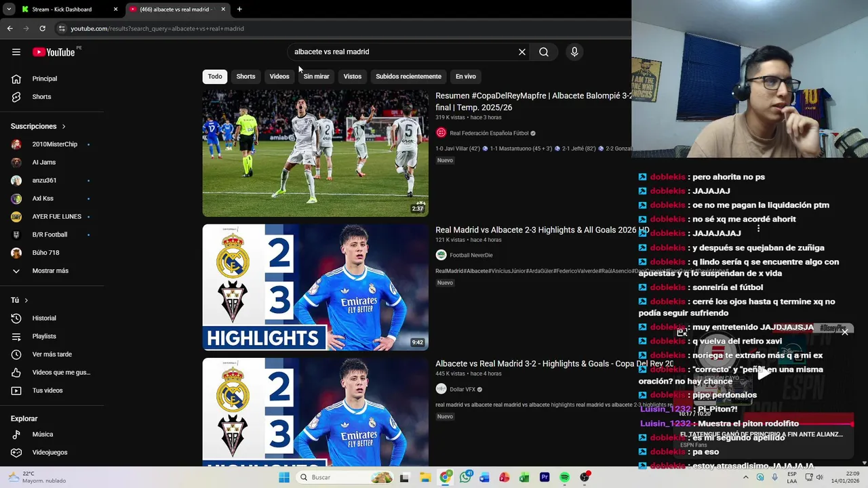The height and width of the screenshot is (488, 868).
Task: Click the address bar URL
Action: click(x=157, y=28)
